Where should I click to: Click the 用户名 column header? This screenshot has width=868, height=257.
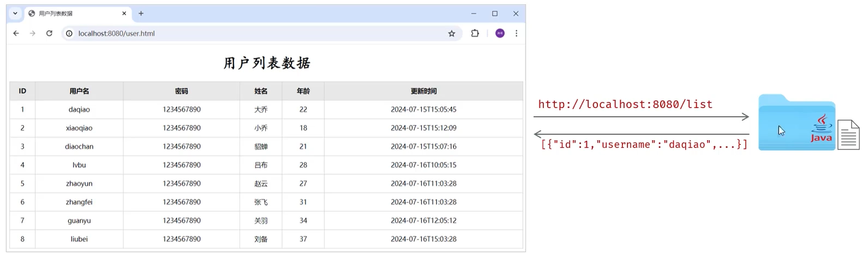coord(79,91)
